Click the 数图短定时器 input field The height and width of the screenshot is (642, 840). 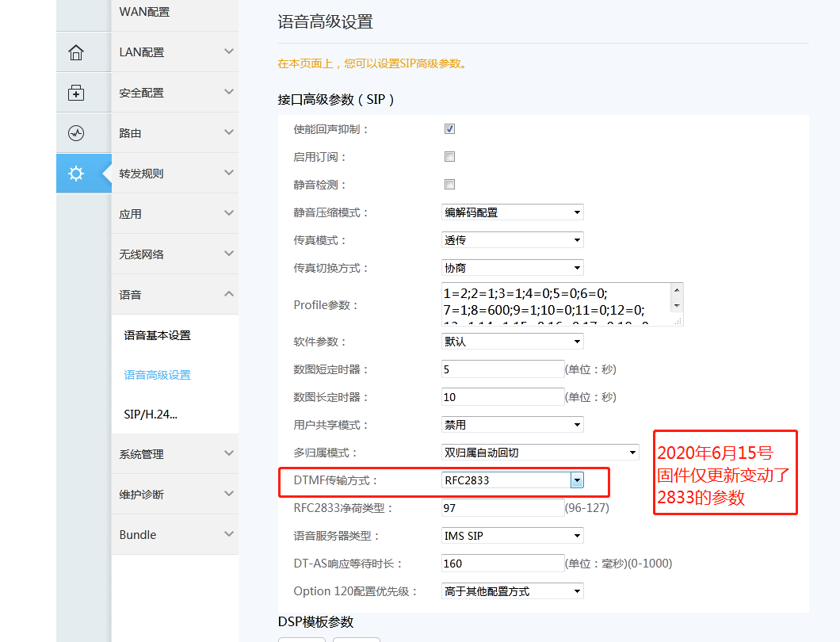(502, 369)
